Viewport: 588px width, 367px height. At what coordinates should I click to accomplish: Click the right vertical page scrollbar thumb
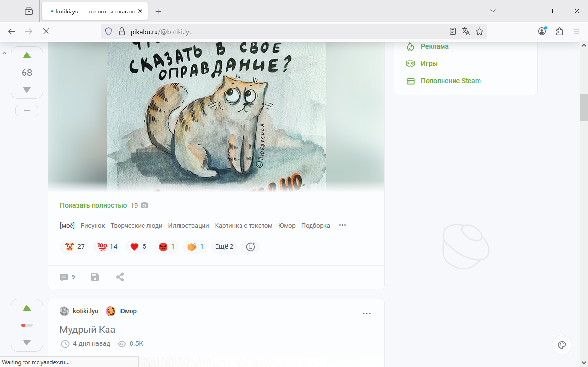584,107
